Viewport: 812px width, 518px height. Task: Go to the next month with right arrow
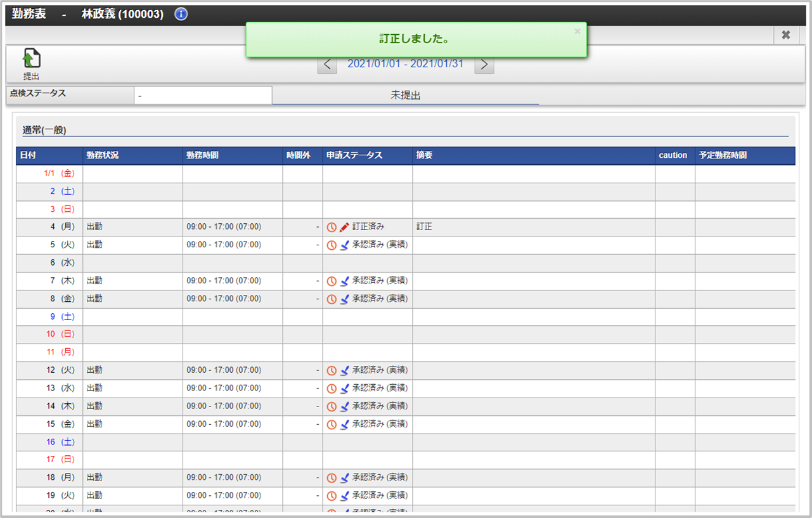pos(484,64)
